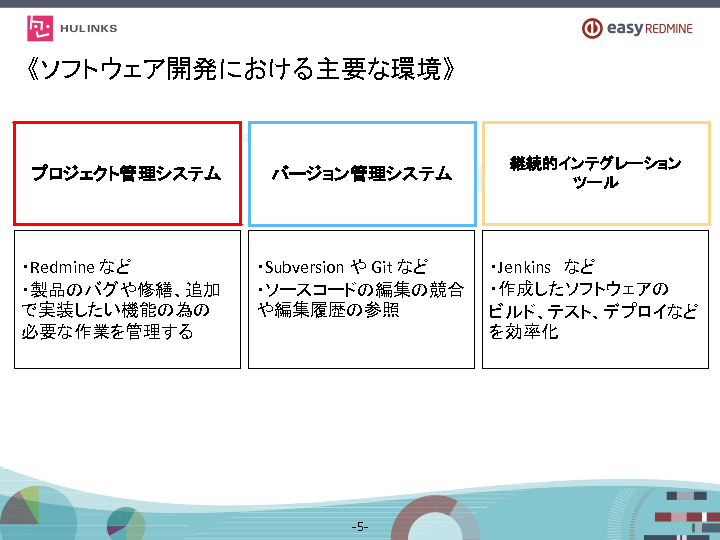Click the dark gray bar at slide top
This screenshot has height=540, width=720.
click(360, 4)
